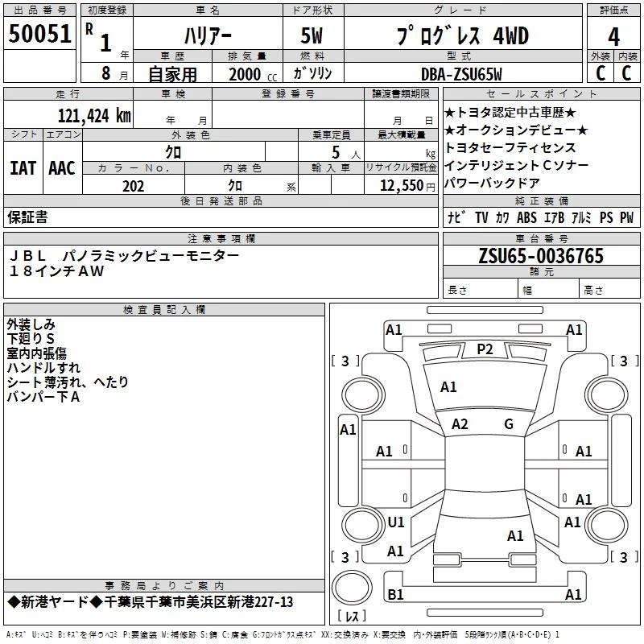This screenshot has height=644, width=644.
Task: Click the B1 mark on the rear bumper
Action: pyautogui.click(x=395, y=594)
